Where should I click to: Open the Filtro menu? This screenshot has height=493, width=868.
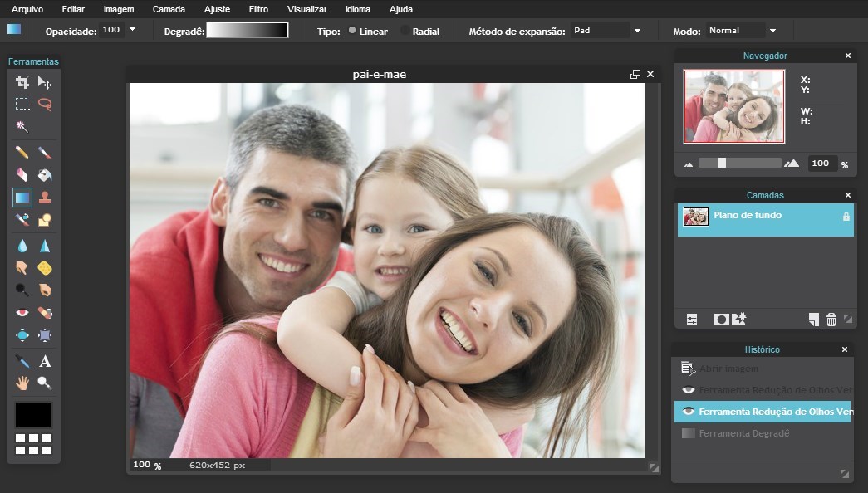(258, 9)
